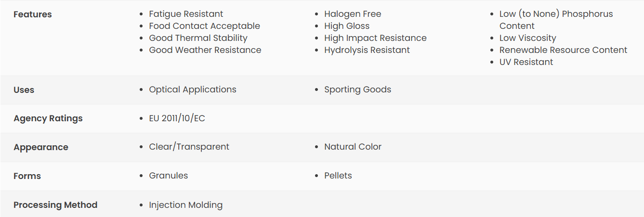Click Good Thermal Stability list item
The image size is (644, 217).
[198, 38]
